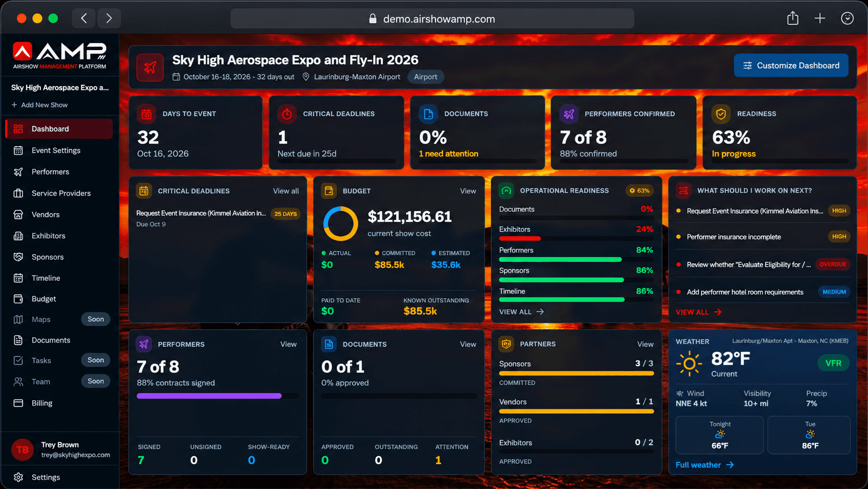The width and height of the screenshot is (868, 489).
Task: Click the Dashboard grid icon in sidebar
Action: 18,129
